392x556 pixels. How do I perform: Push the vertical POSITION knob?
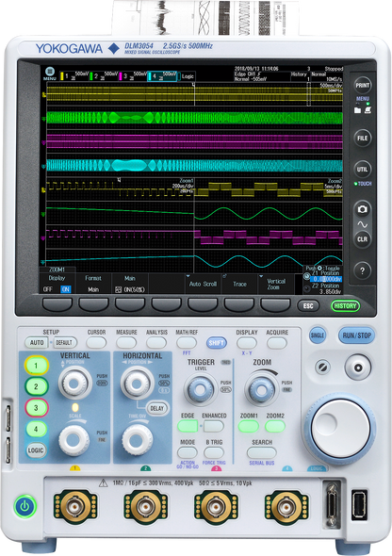[x=75, y=383]
